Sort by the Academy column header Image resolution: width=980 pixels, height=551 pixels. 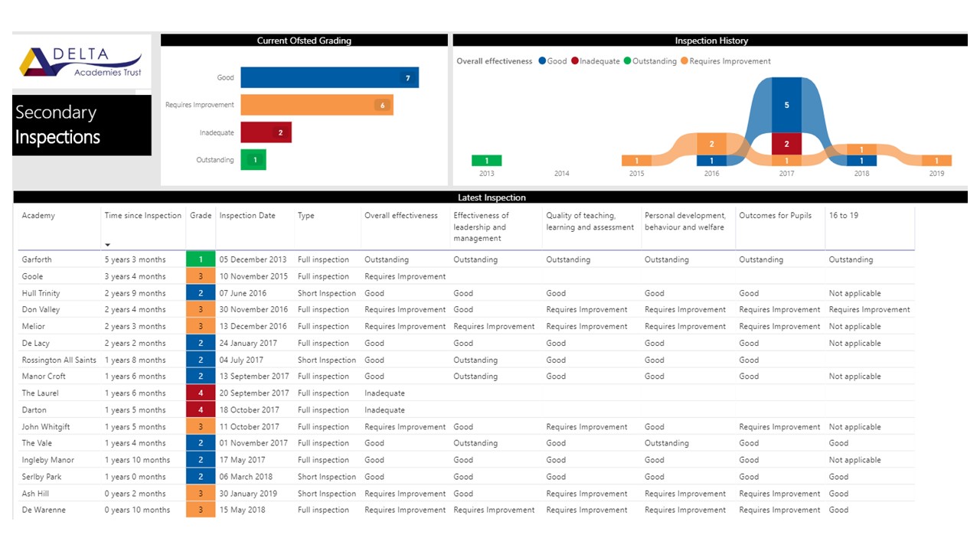click(x=38, y=216)
